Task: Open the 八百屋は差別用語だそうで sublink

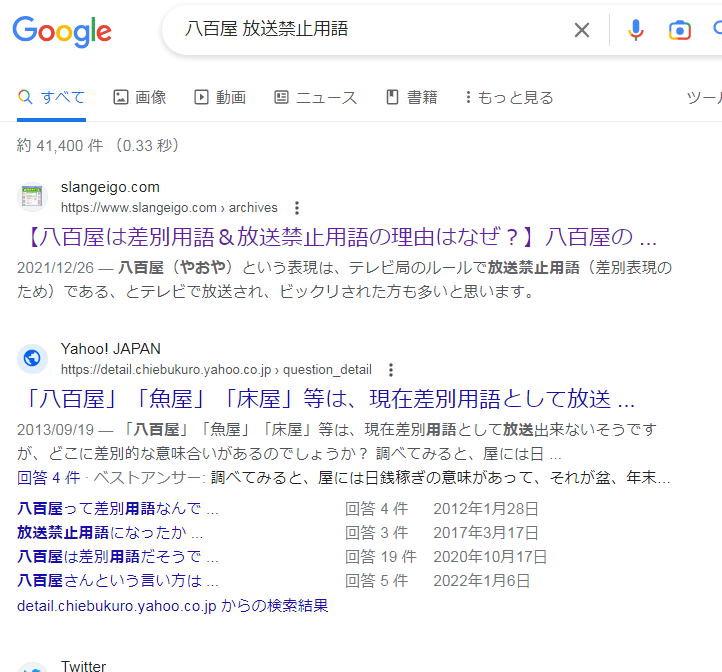Action: (x=118, y=557)
